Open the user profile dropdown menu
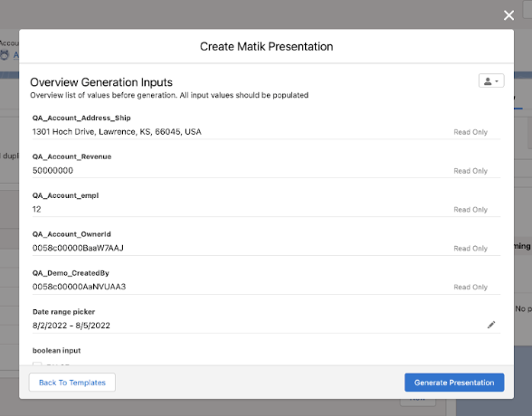This screenshot has height=416, width=532. (491, 81)
